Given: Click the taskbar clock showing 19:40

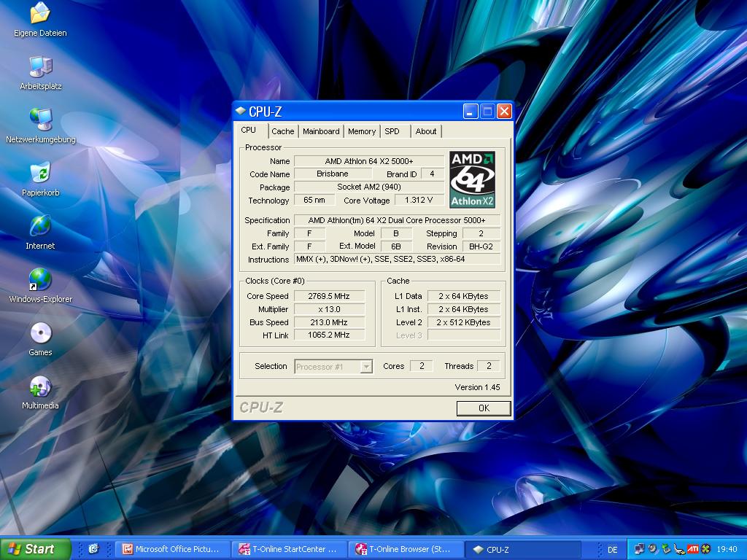Looking at the screenshot, I should 727,550.
